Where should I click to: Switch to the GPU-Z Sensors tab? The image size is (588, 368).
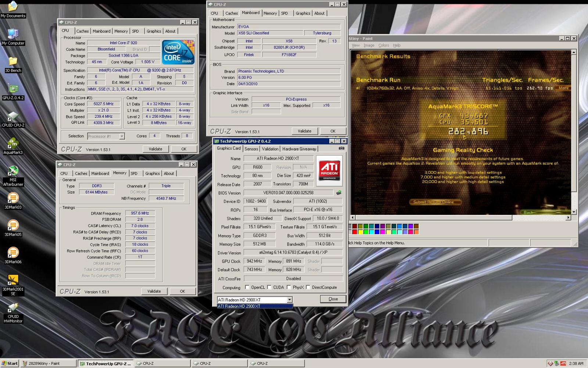point(251,149)
